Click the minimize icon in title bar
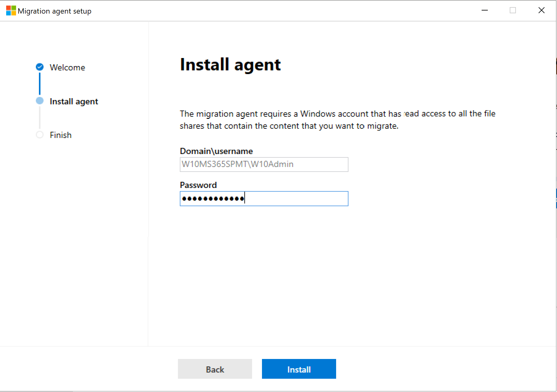This screenshot has width=557, height=392. [484, 10]
